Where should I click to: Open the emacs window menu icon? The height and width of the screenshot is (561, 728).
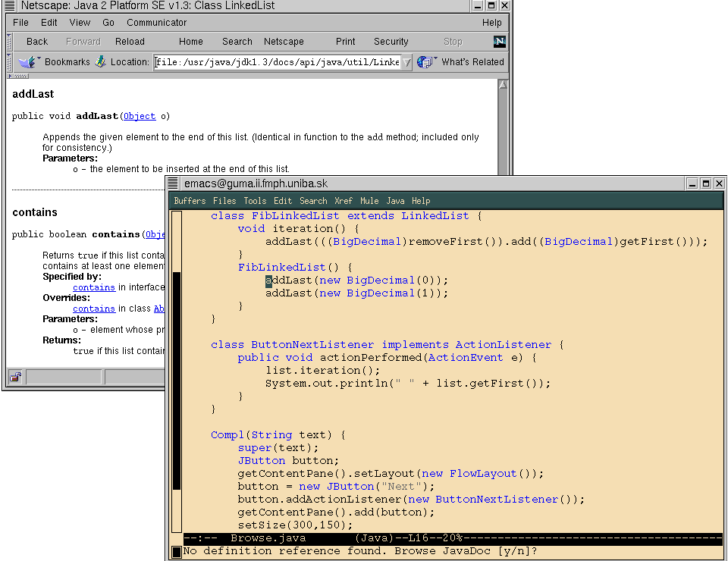tap(174, 183)
